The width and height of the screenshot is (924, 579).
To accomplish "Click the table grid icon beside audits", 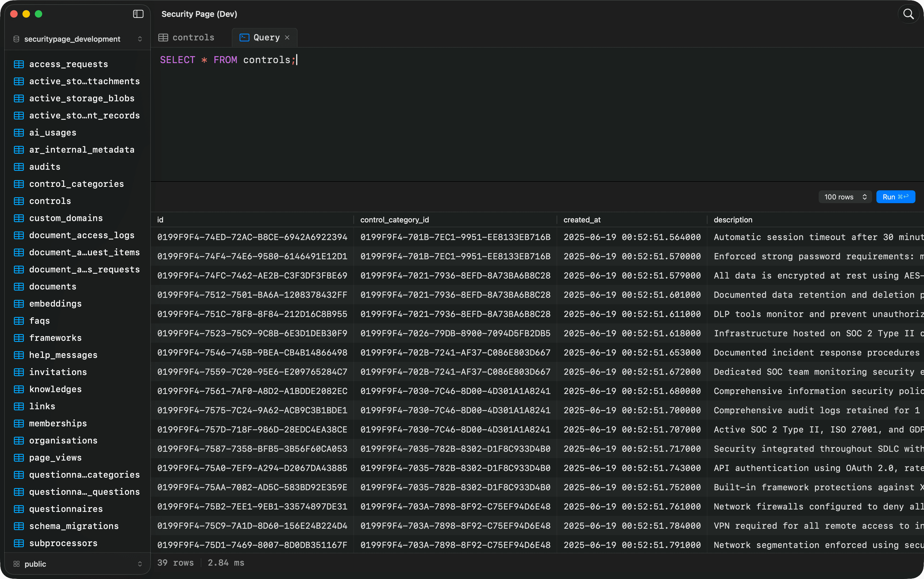I will 19,167.
